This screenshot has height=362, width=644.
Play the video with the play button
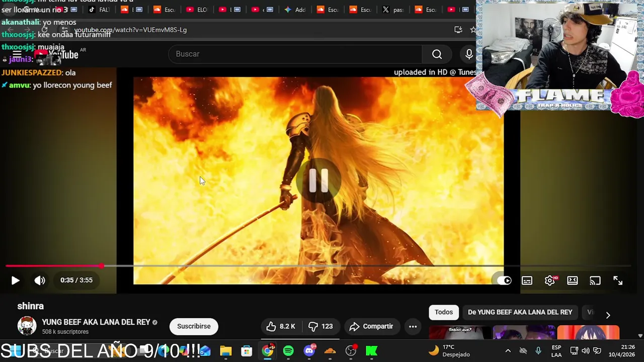pos(15,281)
